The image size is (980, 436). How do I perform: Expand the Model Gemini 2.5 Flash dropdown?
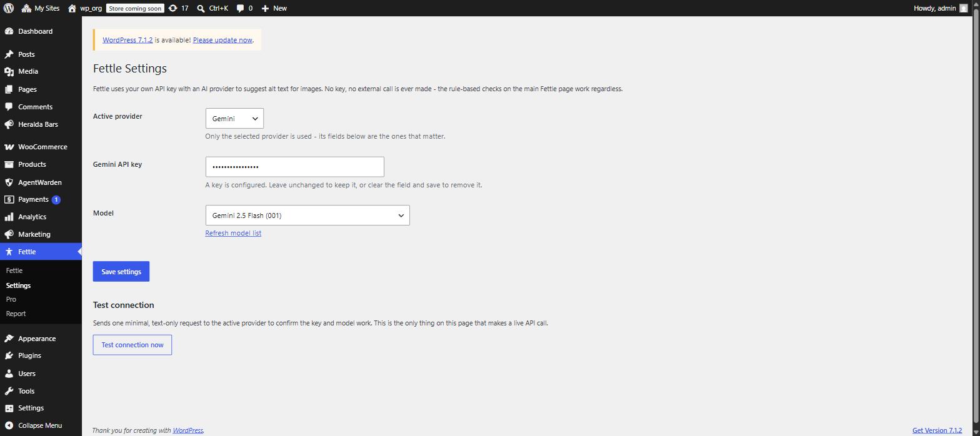pos(307,216)
